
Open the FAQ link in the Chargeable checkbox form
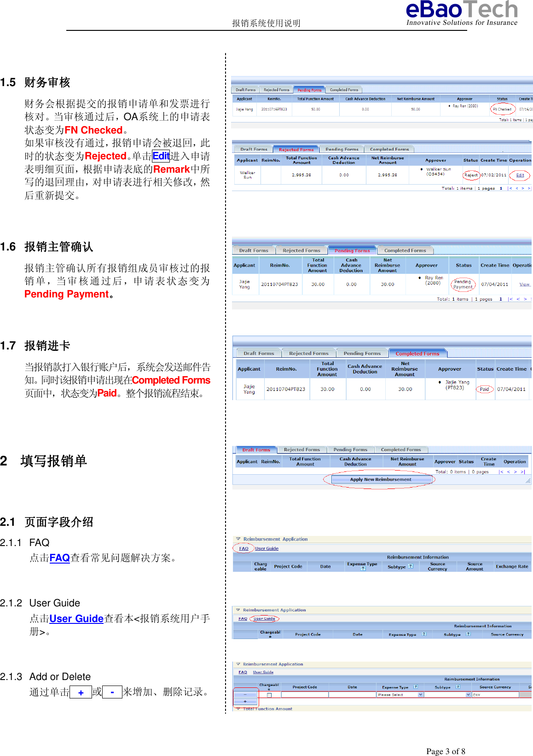(243, 672)
